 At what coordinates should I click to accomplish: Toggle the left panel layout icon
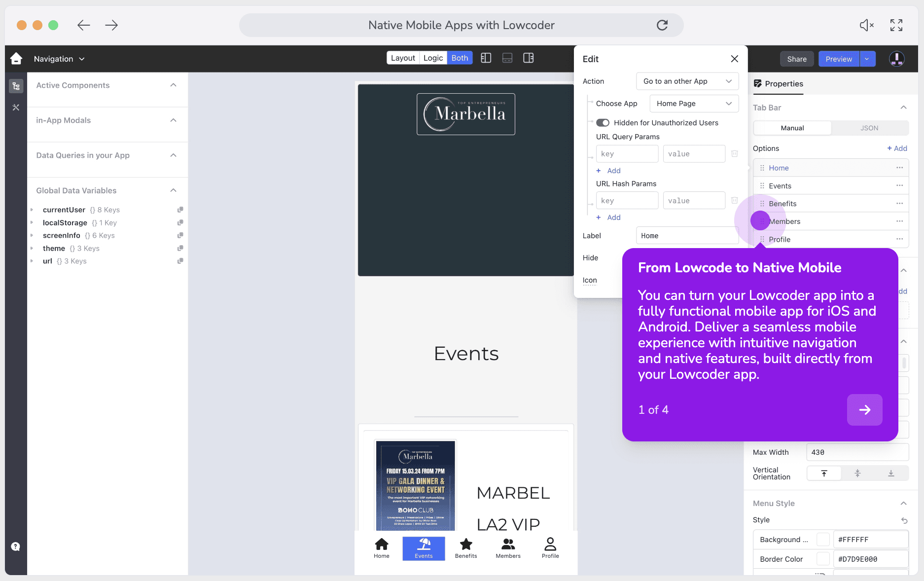(486, 58)
